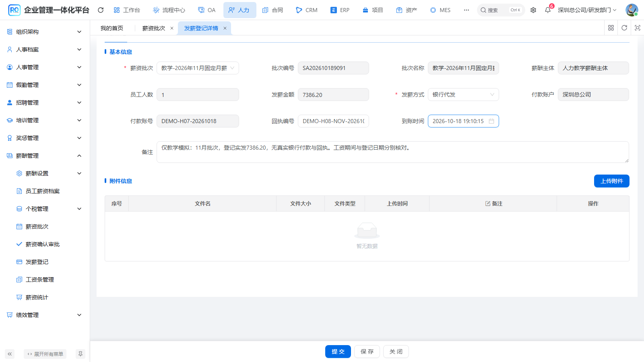
Task: Click the tab layout grid icon
Action: (x=611, y=28)
